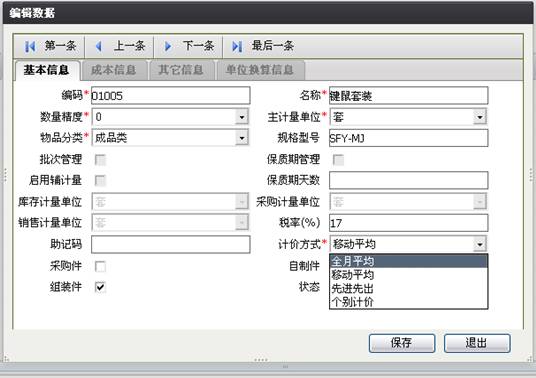Click the 规格型号 field with SFY-MJ

[408, 138]
